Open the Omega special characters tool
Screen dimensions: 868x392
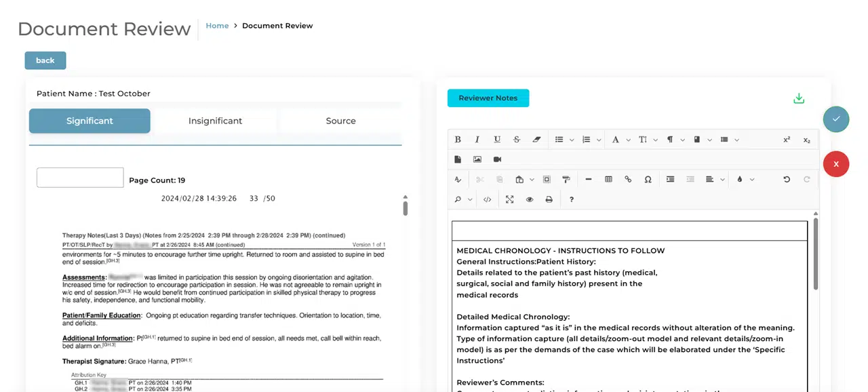coord(648,180)
